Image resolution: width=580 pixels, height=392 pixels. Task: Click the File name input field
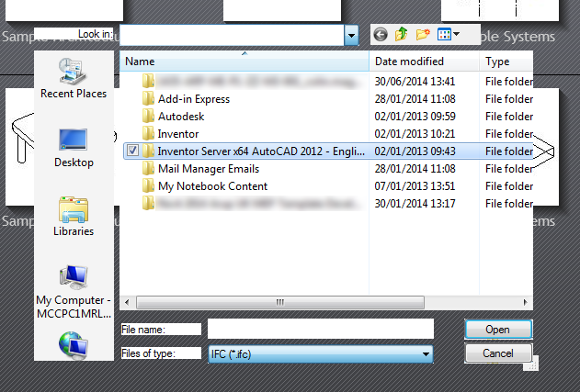click(320, 329)
